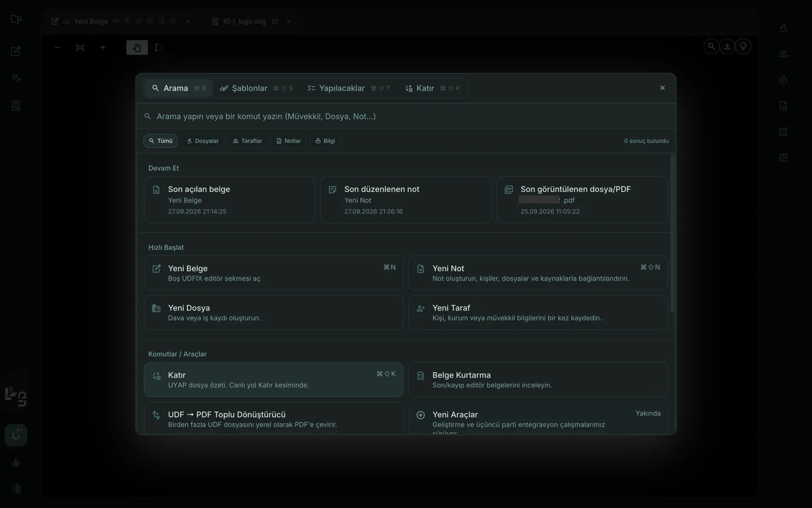Screen dimensions: 812x508
Task: Click the magnifier button in viewer toolbar
Action: pos(711,46)
